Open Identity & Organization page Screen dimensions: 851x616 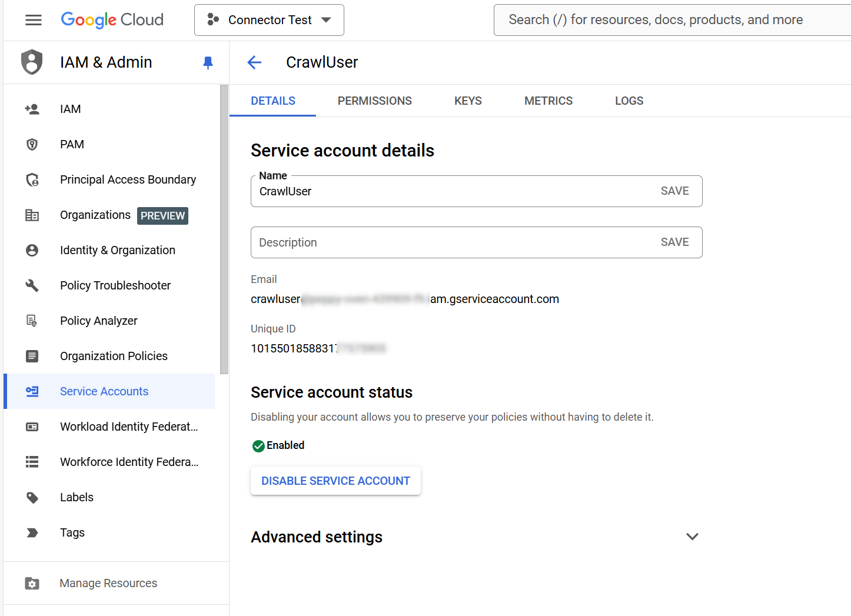[109, 250]
